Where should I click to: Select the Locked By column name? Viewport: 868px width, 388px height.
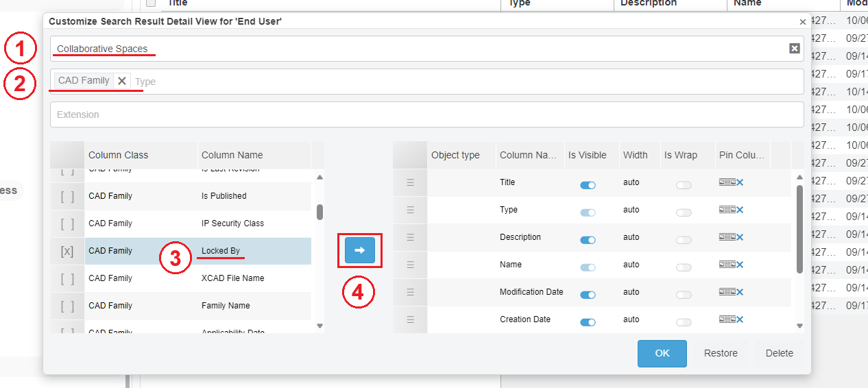[x=221, y=251]
